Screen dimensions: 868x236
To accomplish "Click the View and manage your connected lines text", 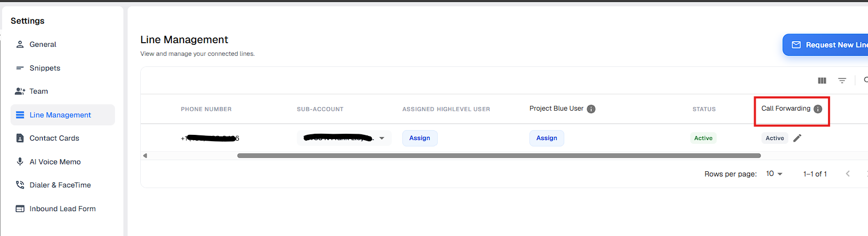I will pos(197,54).
